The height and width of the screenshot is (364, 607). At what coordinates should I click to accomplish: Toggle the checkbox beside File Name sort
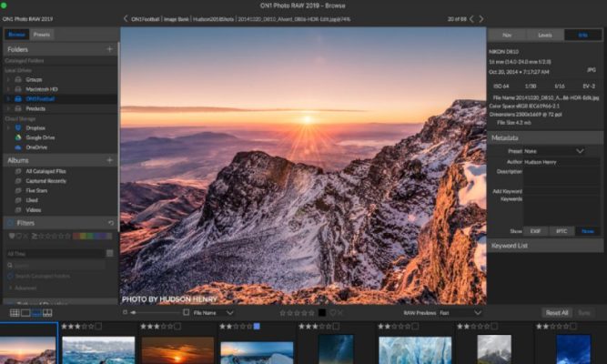(x=187, y=312)
